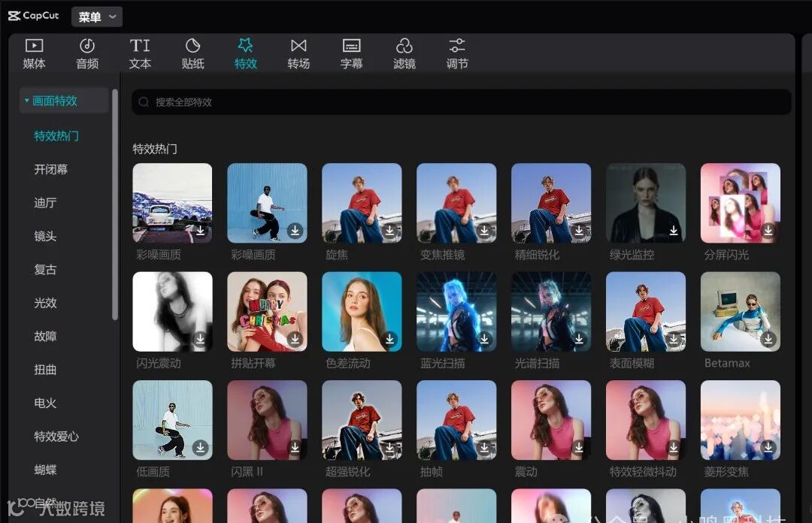This screenshot has height=523, width=812.
Task: Download the 闪黑 II effect
Action: pos(295,447)
